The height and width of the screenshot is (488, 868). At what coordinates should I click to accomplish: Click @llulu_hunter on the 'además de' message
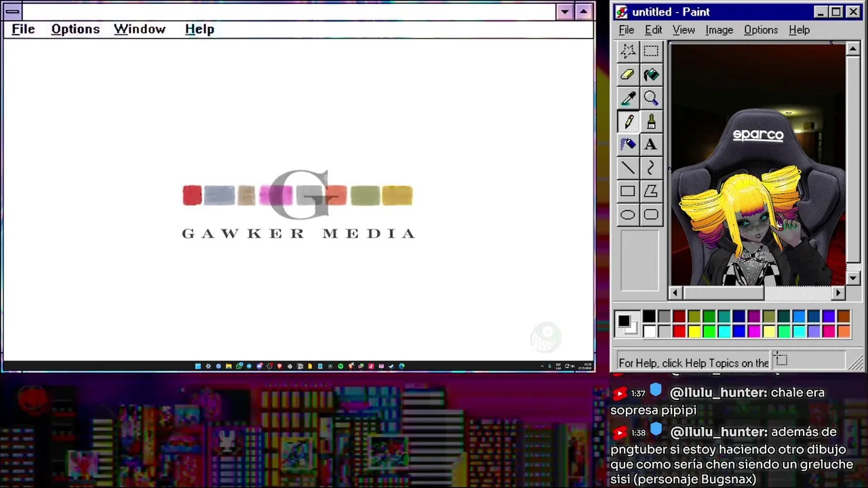pyautogui.click(x=718, y=432)
